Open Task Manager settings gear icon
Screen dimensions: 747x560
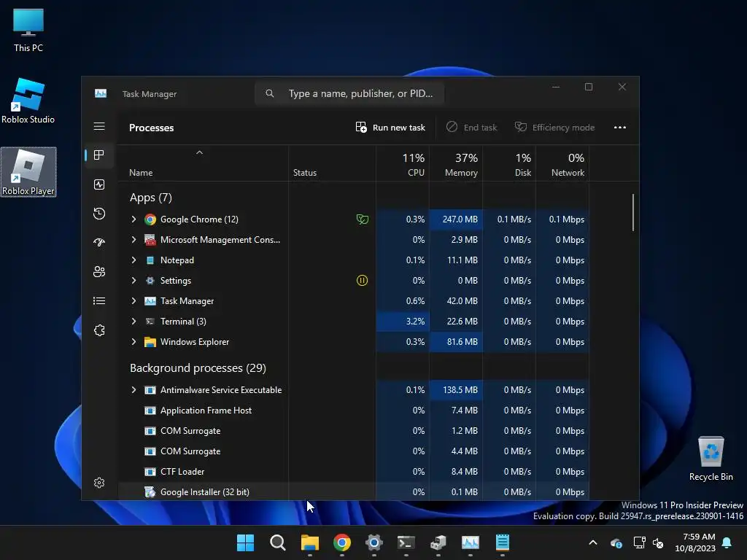pyautogui.click(x=99, y=483)
